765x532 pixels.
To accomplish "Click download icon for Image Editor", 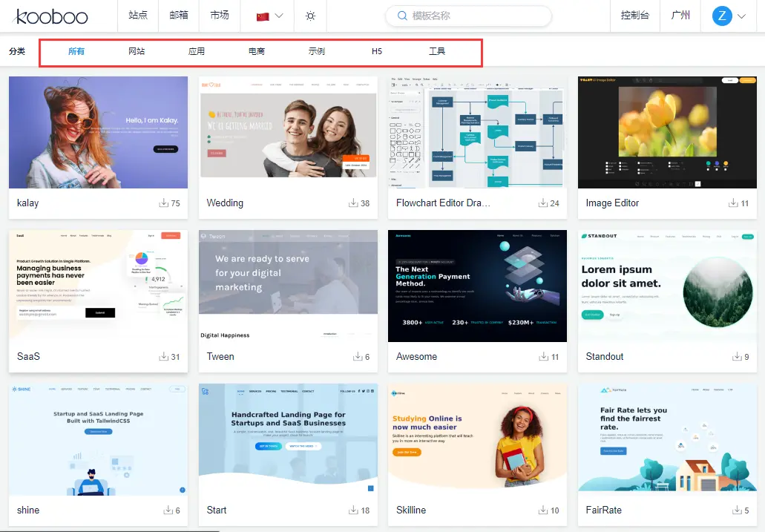I will (x=735, y=203).
